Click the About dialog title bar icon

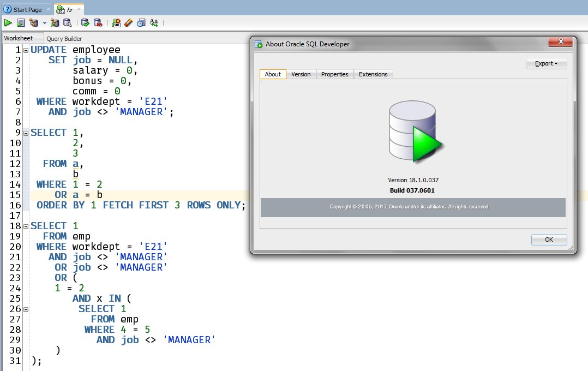click(x=259, y=44)
